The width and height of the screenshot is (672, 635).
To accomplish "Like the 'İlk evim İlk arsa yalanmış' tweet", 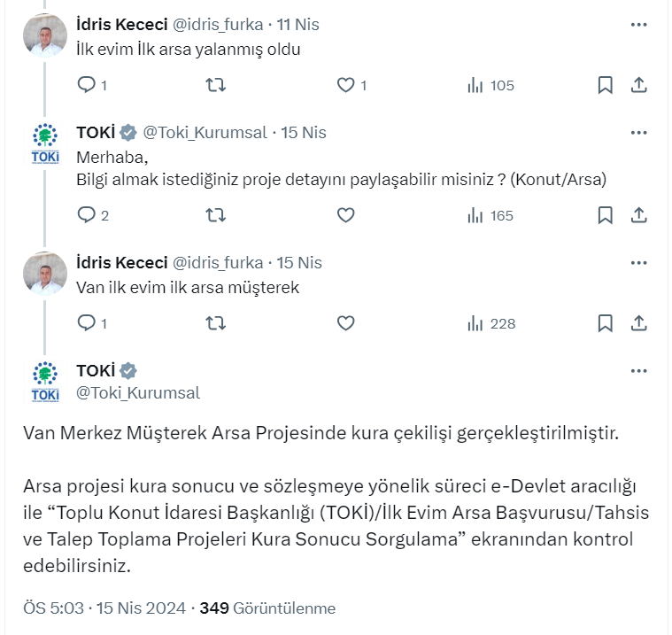I will tap(346, 85).
